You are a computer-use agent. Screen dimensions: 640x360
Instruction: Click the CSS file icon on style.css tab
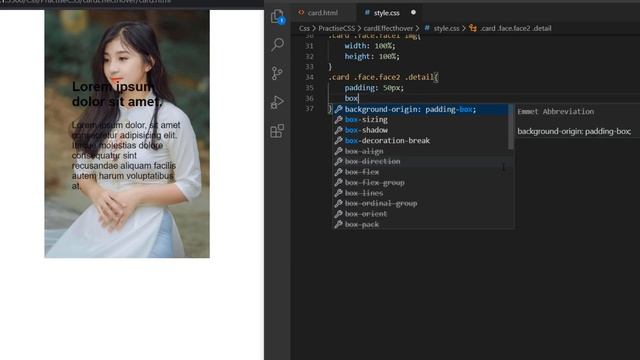367,13
